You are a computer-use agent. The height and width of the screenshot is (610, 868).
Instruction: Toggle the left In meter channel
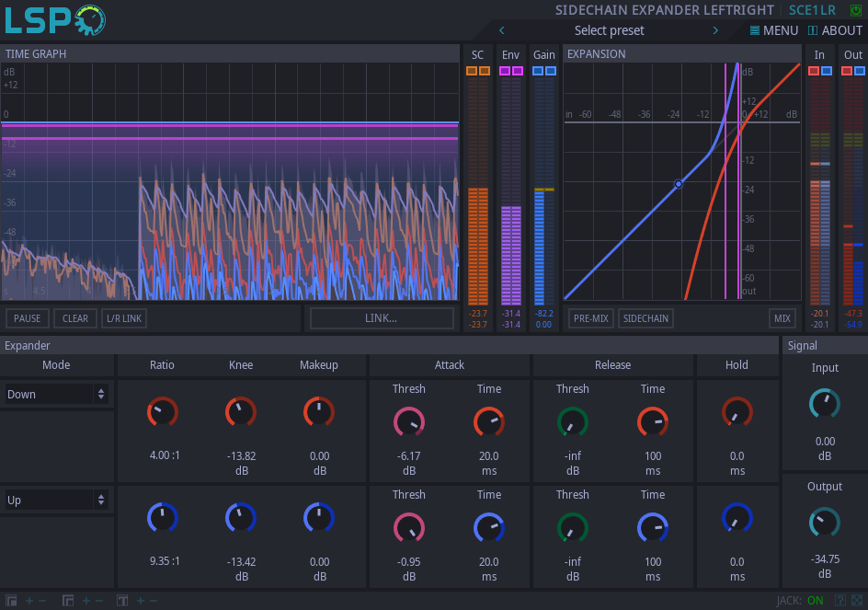(813, 68)
